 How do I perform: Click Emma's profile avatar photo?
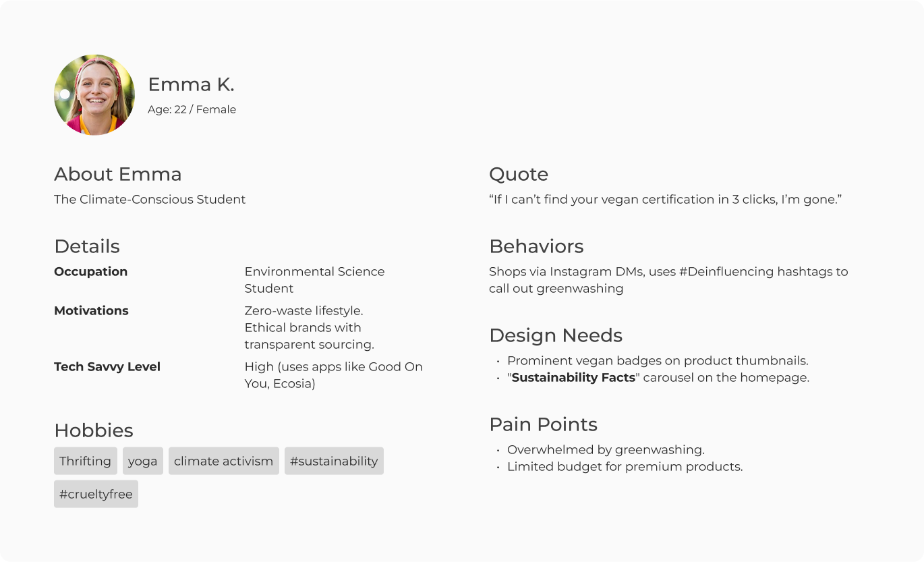click(94, 95)
